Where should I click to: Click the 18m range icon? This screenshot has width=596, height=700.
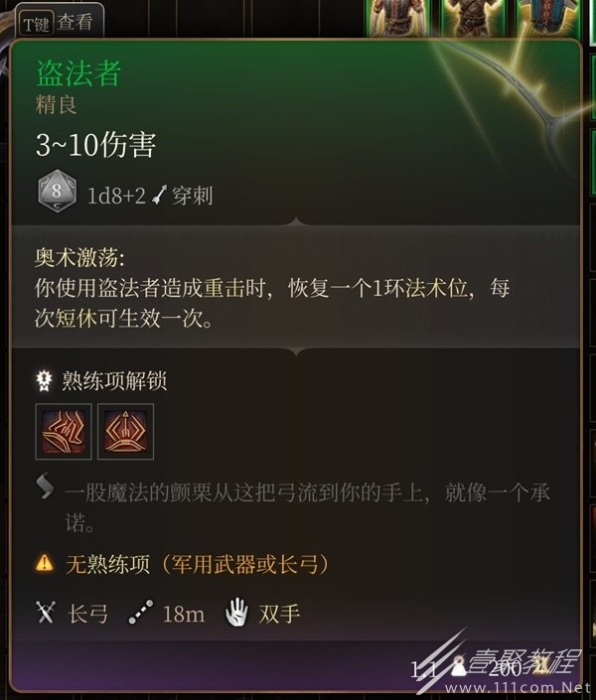(141, 613)
